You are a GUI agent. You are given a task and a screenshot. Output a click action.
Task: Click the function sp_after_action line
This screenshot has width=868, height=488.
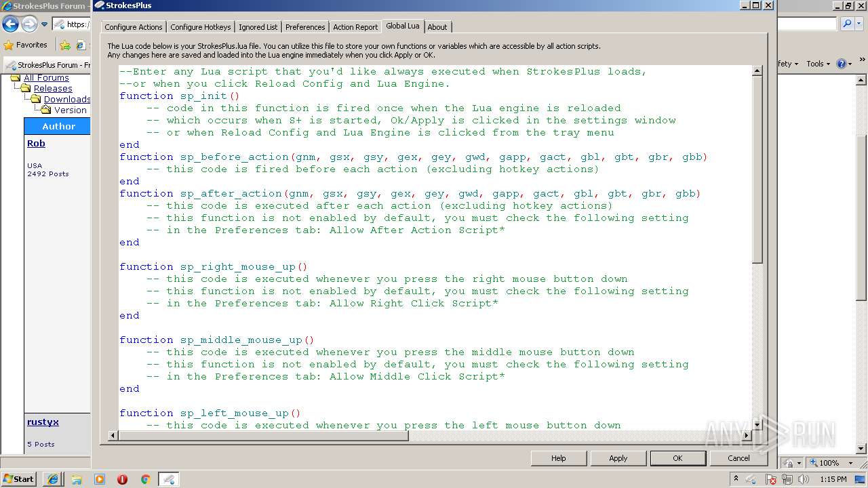tap(410, 193)
